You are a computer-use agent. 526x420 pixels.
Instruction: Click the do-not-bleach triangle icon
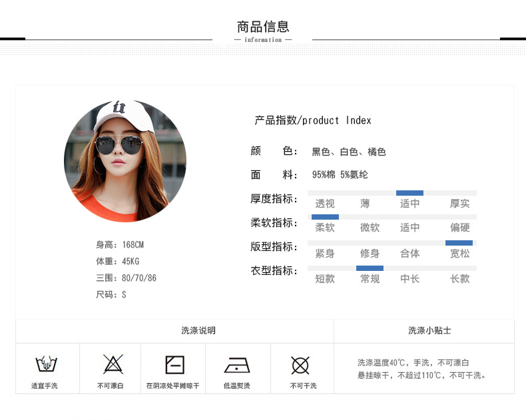tap(113, 364)
